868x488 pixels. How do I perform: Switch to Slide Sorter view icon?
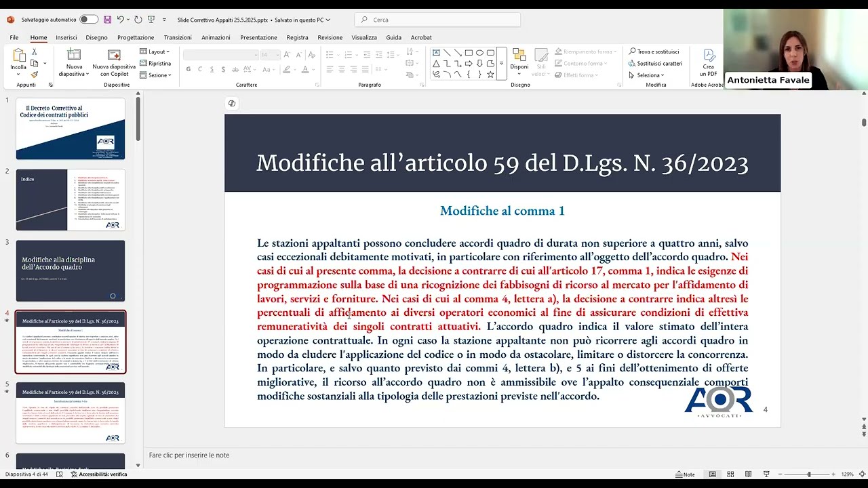click(730, 474)
